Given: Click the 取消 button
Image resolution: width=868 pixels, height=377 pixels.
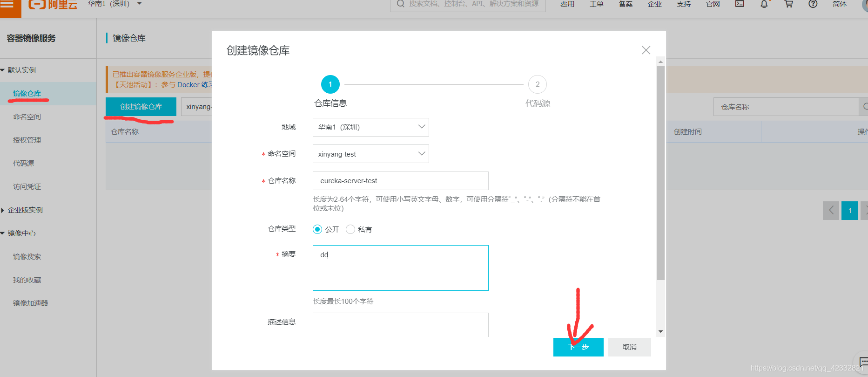Looking at the screenshot, I should click(x=630, y=347).
